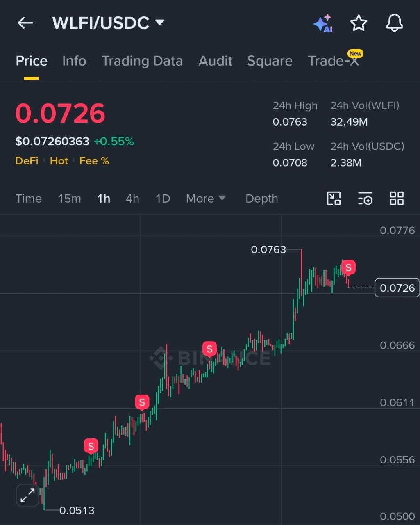Switch to the Info tab
The image size is (420, 525).
(74, 61)
